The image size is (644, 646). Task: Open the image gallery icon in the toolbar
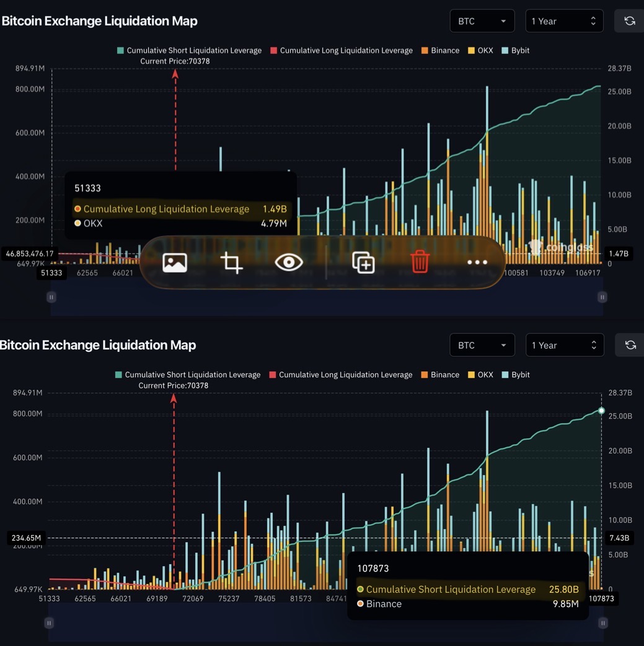pyautogui.click(x=175, y=263)
